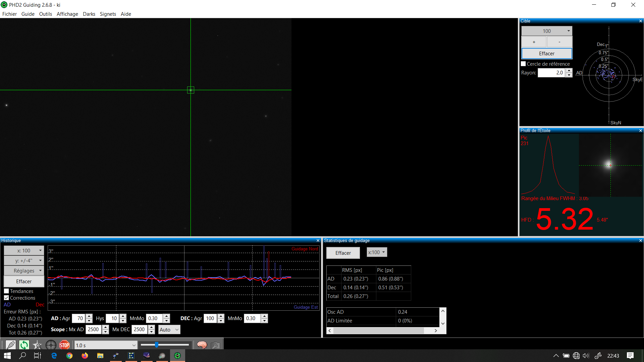Open advanced settings brain icon
The width and height of the screenshot is (644, 362).
coord(202,345)
